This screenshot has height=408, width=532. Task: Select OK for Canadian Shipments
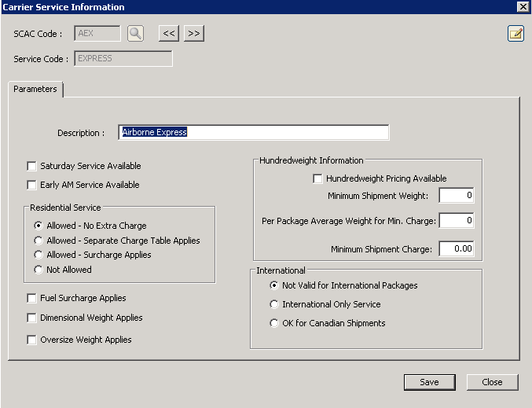tap(274, 323)
